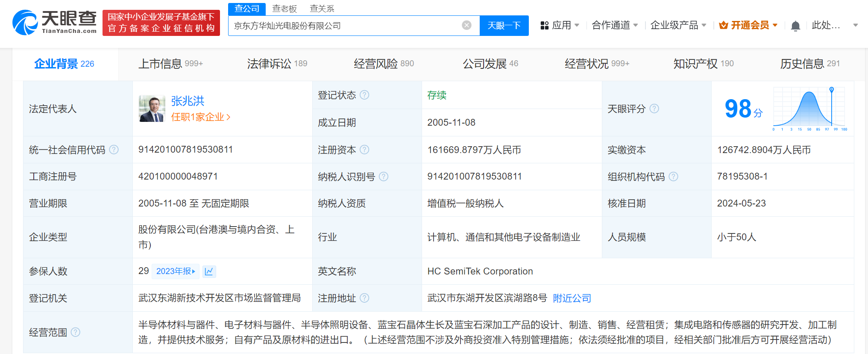868x354 pixels.
Task: Click the company name search field
Action: [346, 26]
